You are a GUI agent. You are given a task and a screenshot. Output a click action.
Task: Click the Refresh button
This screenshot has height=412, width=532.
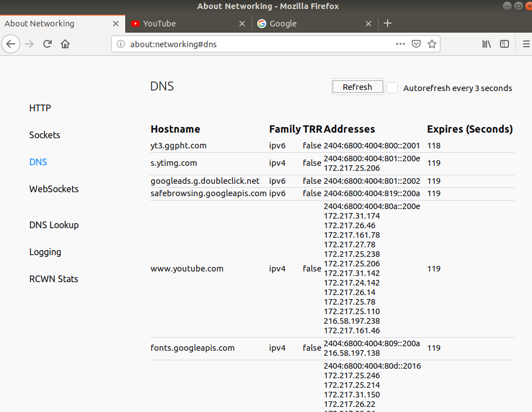point(358,87)
